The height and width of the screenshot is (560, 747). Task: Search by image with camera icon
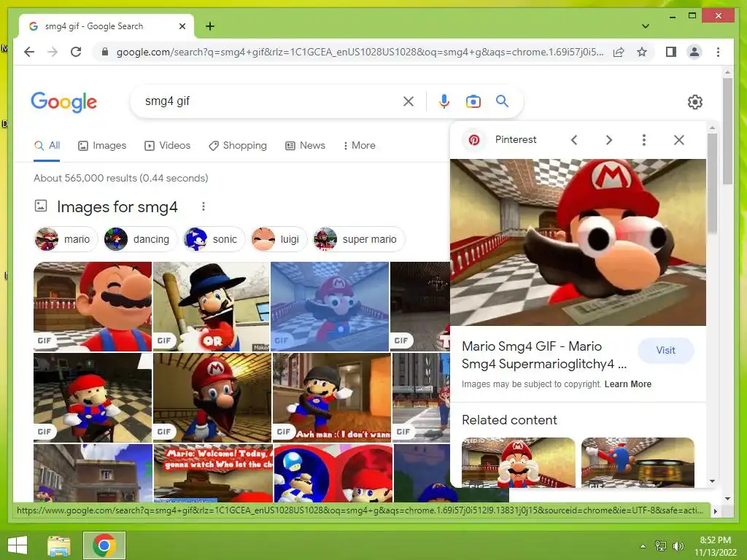coord(473,101)
